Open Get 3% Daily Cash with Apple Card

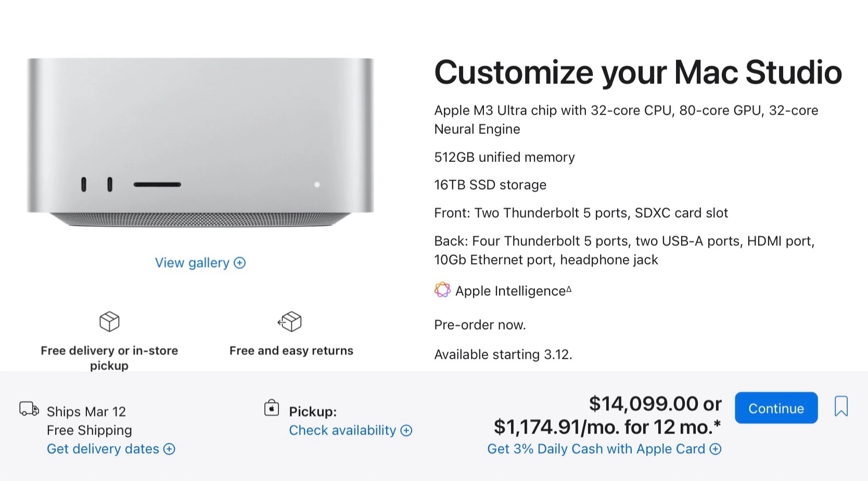click(x=596, y=449)
